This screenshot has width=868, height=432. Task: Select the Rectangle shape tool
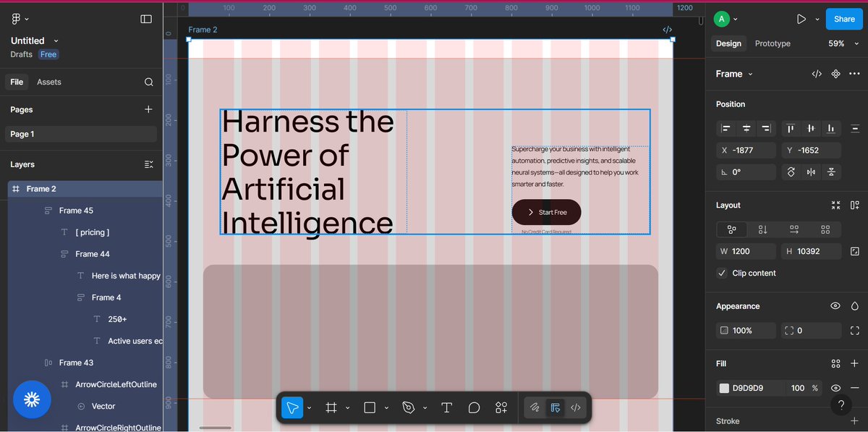tap(370, 407)
